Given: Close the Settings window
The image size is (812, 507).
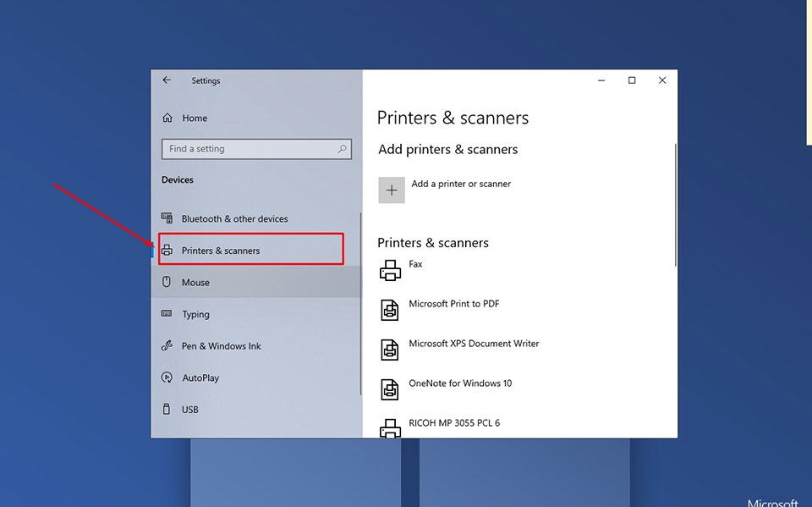Looking at the screenshot, I should coord(661,80).
